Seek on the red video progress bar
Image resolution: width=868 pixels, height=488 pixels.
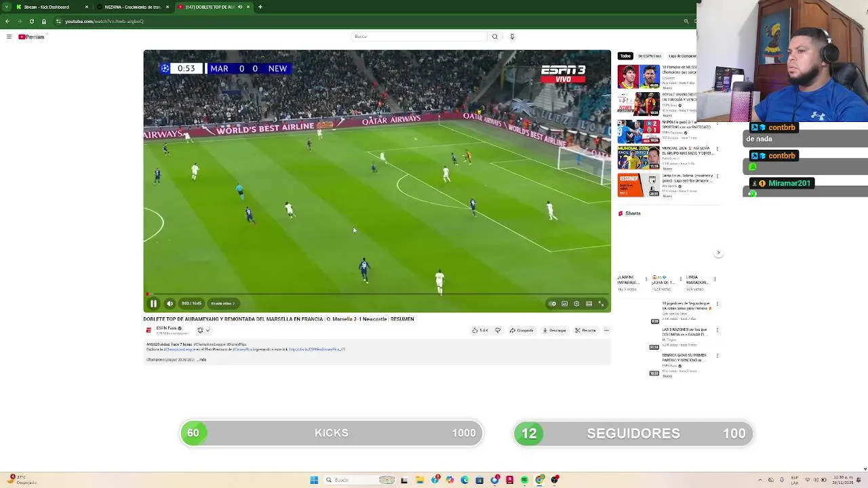coord(377,294)
